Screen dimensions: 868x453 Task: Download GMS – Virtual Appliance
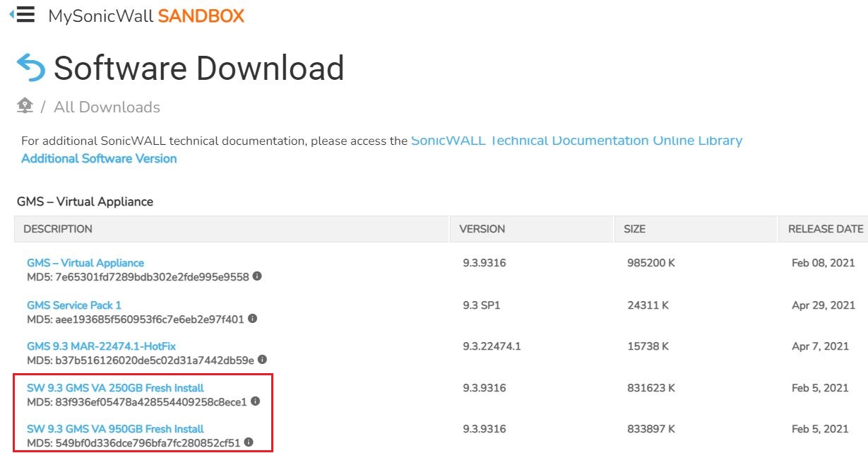coord(85,263)
